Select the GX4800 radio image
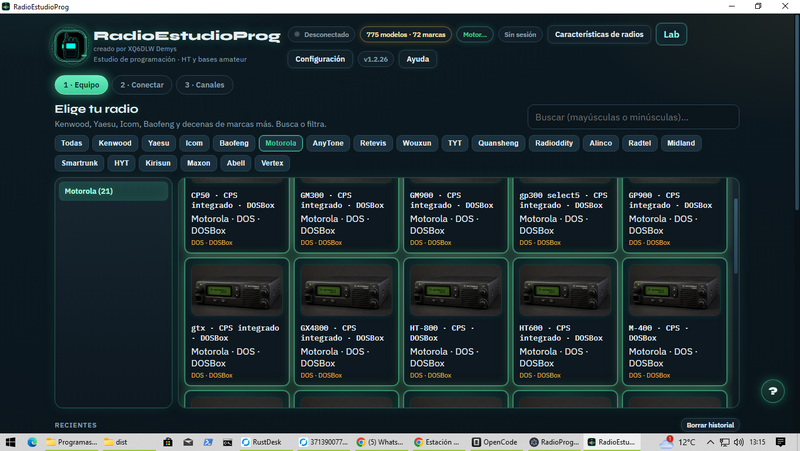Viewport: 800px width, 451px height. coord(346,290)
